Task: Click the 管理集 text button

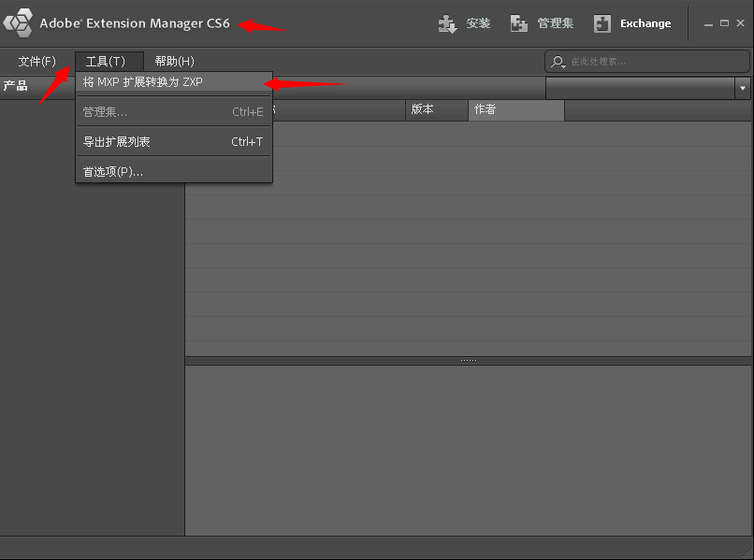Action: [x=556, y=23]
